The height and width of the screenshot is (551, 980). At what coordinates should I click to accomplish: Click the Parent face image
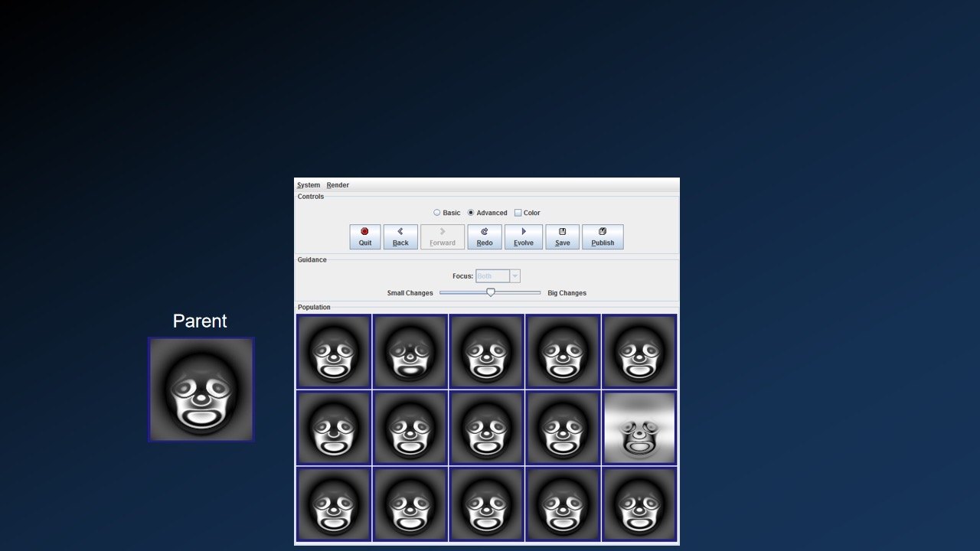pos(201,390)
